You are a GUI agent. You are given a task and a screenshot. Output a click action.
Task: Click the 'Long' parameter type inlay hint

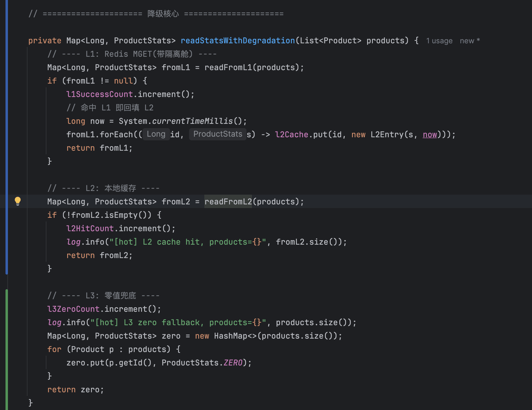pyautogui.click(x=156, y=134)
